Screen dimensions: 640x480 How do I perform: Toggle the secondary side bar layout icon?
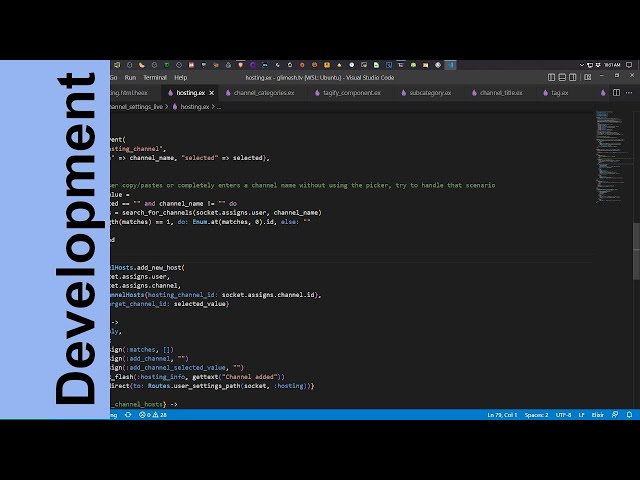coord(573,77)
